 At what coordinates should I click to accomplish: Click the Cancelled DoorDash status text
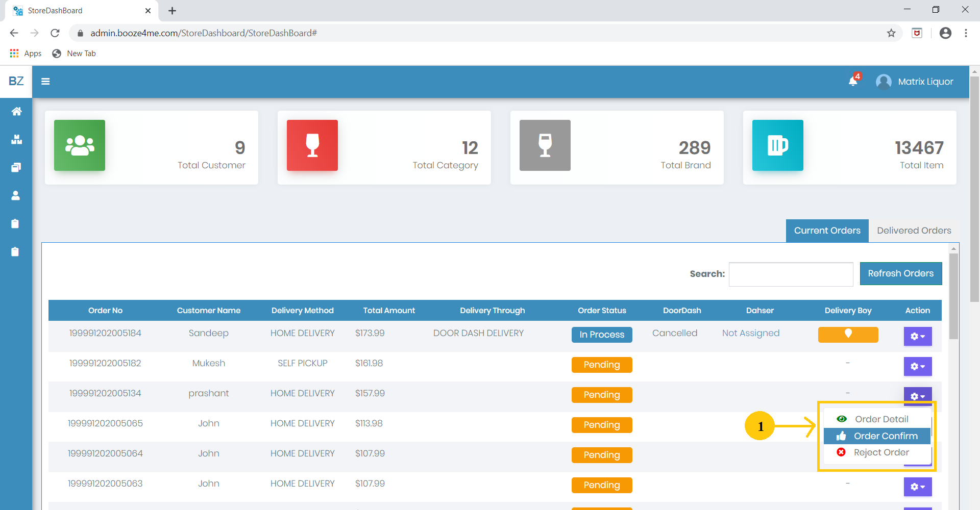point(675,333)
